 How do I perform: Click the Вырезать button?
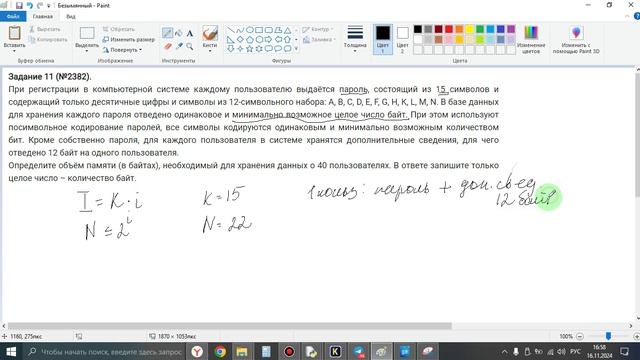click(x=45, y=29)
